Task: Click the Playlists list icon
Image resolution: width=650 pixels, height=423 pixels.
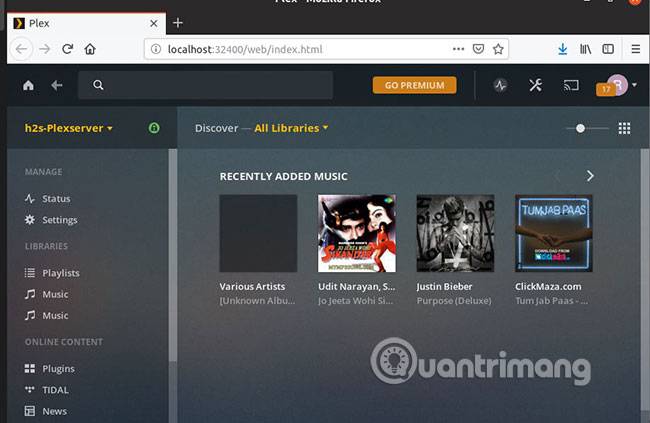Action: pos(30,273)
